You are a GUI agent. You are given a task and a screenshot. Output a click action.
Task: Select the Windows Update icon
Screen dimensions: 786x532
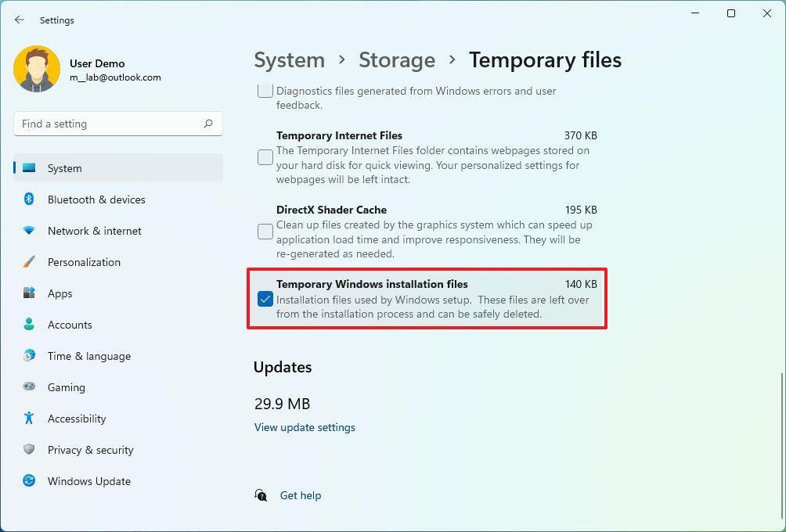(x=28, y=481)
